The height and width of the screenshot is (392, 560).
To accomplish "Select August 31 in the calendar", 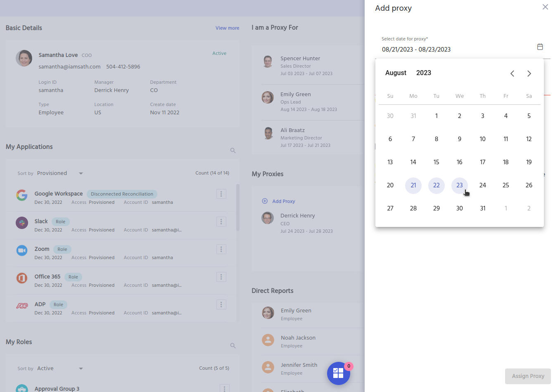I will [x=483, y=208].
